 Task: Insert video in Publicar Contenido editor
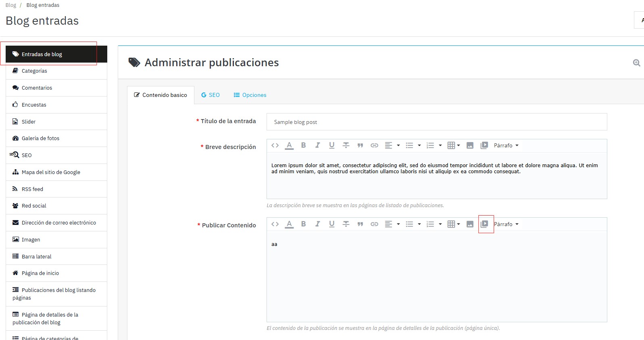tap(484, 224)
